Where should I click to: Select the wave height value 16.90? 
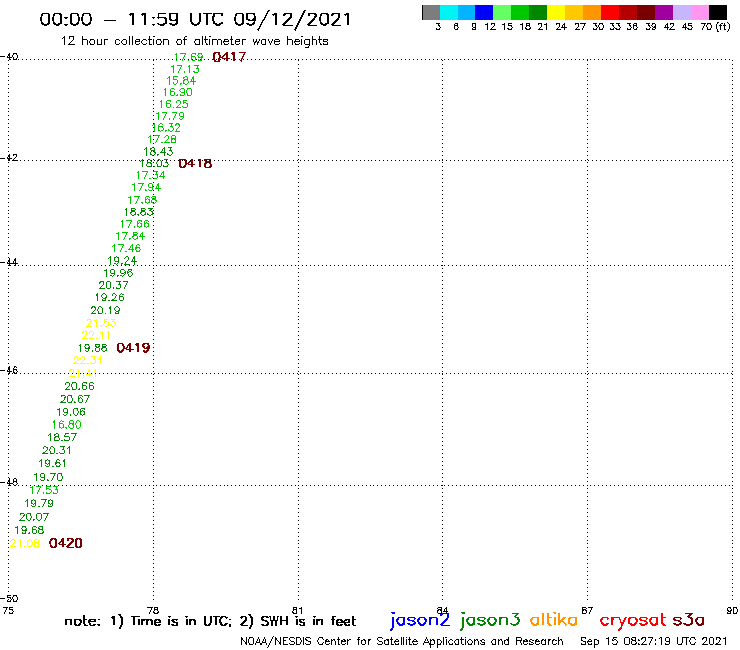177,93
